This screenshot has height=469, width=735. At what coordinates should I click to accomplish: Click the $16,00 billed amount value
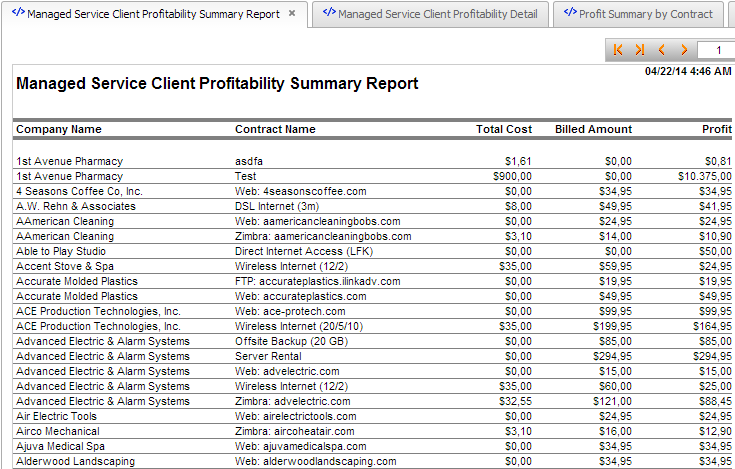615,431
